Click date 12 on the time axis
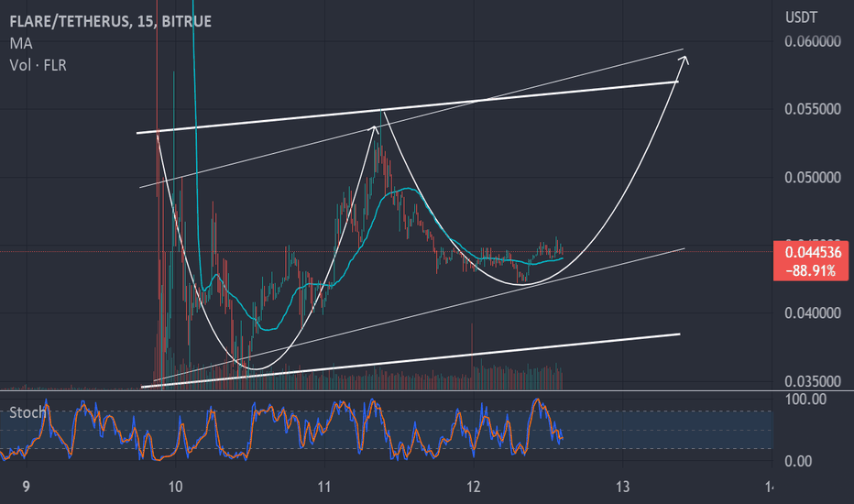This screenshot has width=854, height=504. (x=474, y=487)
